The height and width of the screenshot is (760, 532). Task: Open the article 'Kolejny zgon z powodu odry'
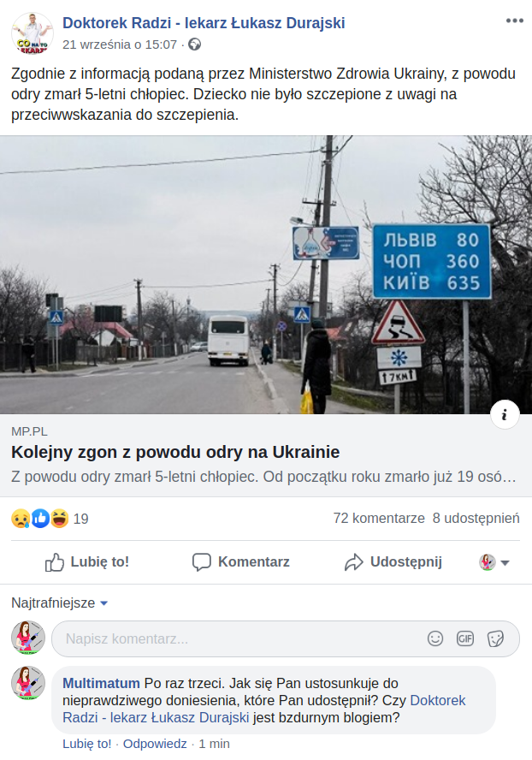[175, 452]
